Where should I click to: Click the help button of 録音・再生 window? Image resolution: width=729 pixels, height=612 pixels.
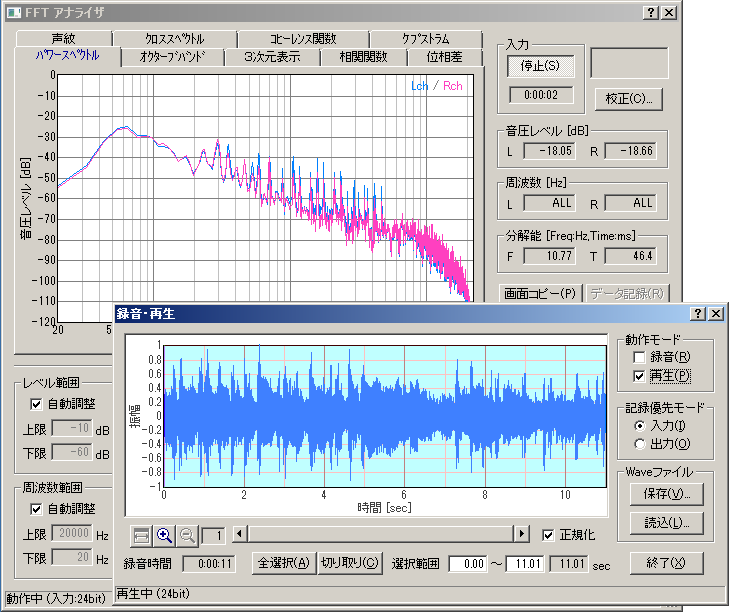698,314
